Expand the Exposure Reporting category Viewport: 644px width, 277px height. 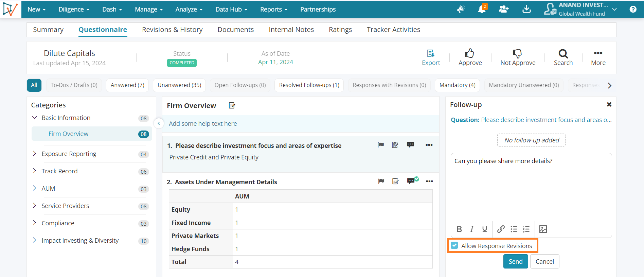[34, 154]
